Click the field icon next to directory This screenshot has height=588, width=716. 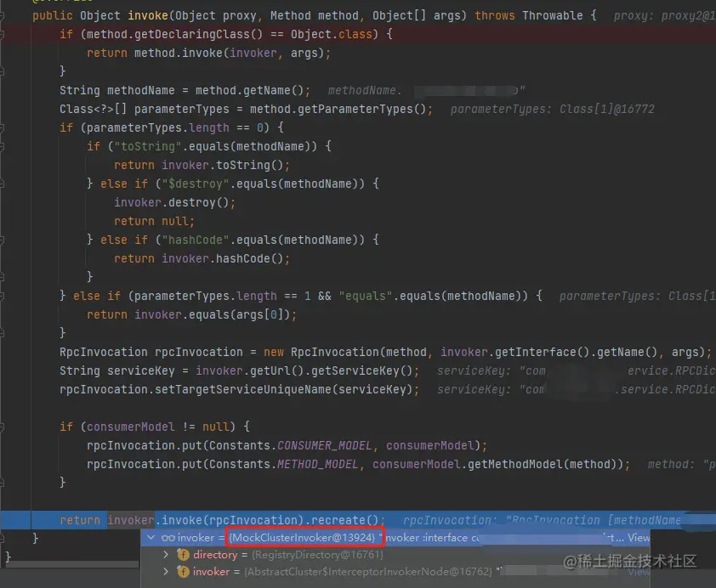tap(183, 555)
